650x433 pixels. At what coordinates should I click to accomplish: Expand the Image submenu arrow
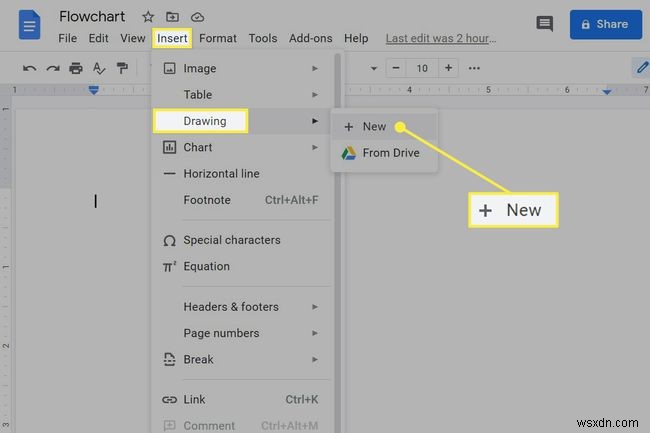(x=315, y=68)
